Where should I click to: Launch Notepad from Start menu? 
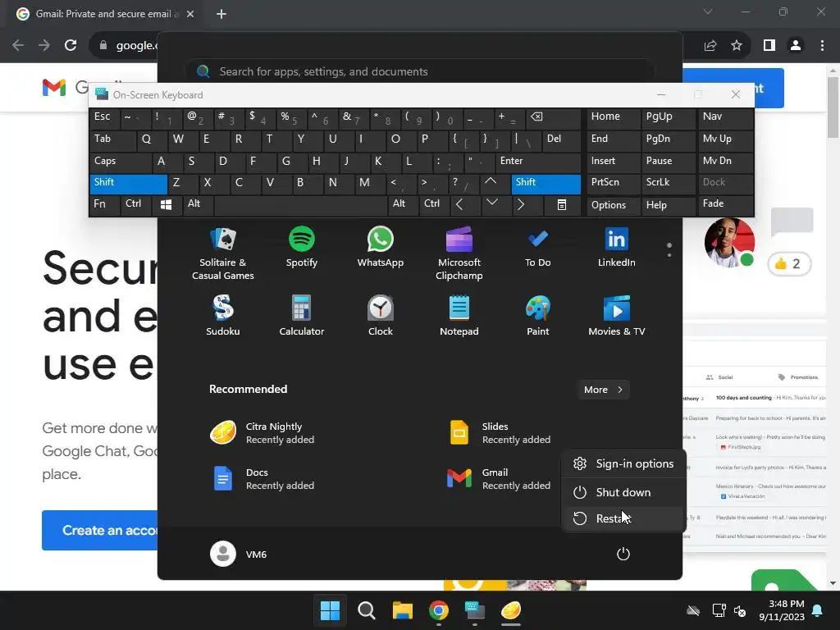(x=459, y=316)
